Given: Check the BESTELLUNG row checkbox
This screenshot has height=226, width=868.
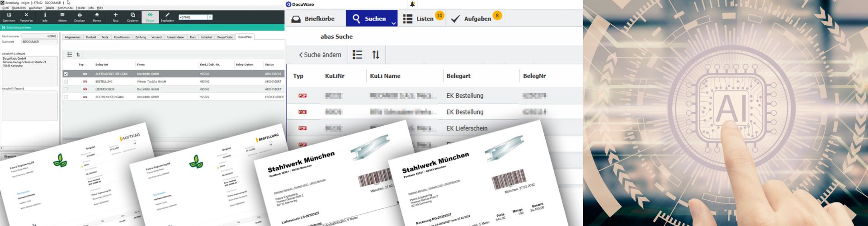Looking at the screenshot, I should coord(66,82).
